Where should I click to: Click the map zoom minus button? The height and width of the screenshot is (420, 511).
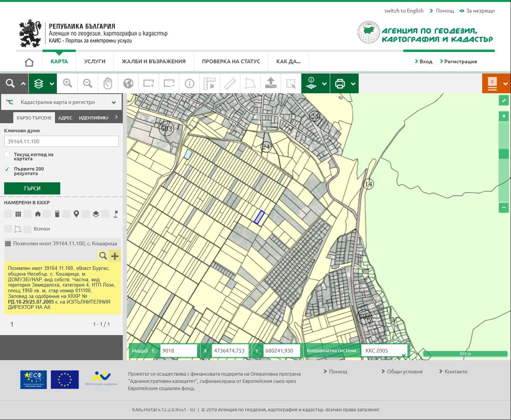[504, 207]
